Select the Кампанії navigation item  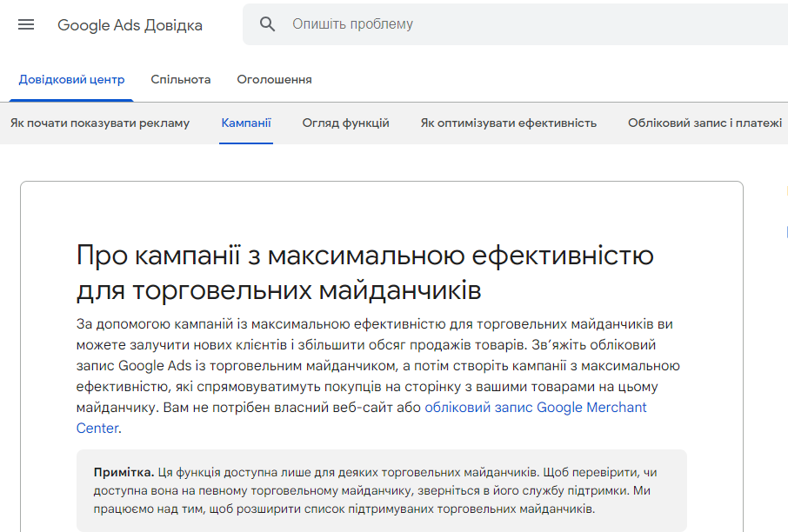246,123
